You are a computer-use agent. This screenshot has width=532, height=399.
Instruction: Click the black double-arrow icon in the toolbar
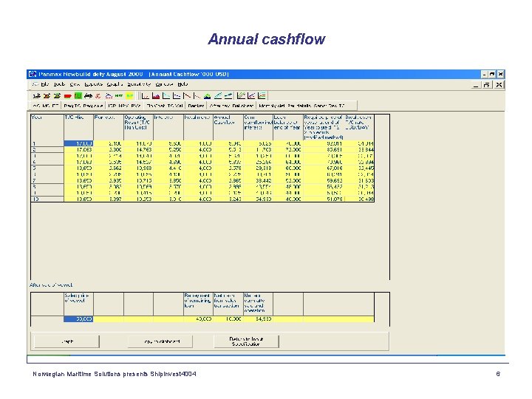[88, 96]
